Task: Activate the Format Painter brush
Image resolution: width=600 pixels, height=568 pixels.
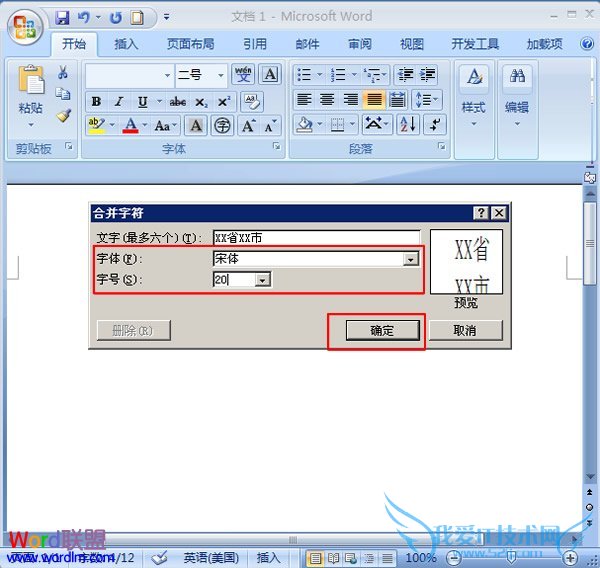Action: click(x=63, y=115)
